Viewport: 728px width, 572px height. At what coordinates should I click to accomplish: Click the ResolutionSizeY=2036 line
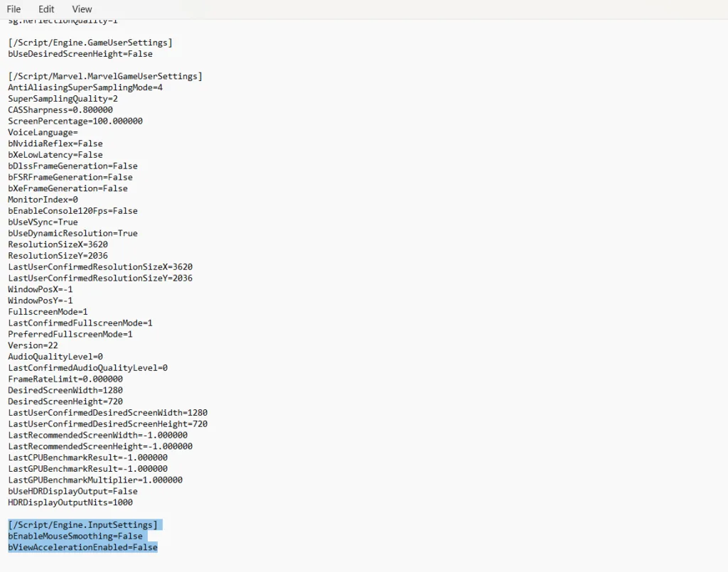pos(58,256)
